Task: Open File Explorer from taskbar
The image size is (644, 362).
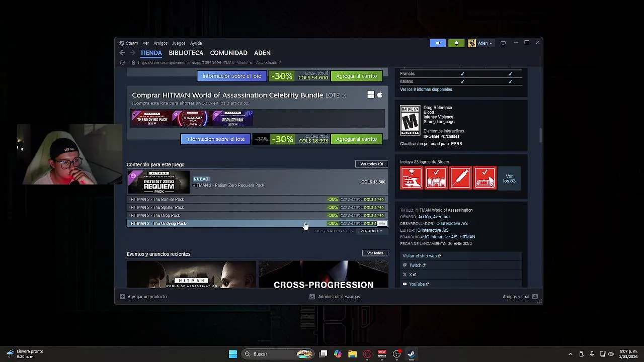Action: (x=352, y=354)
